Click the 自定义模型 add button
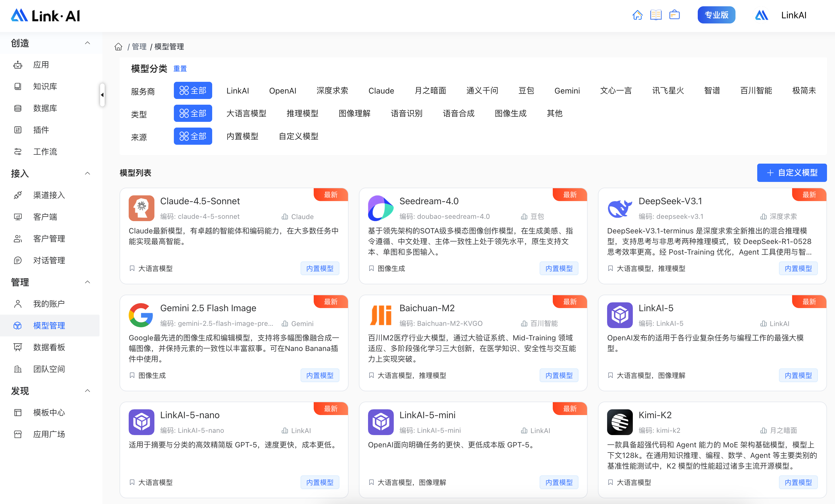Screen dimensions: 835x504 point(792,173)
